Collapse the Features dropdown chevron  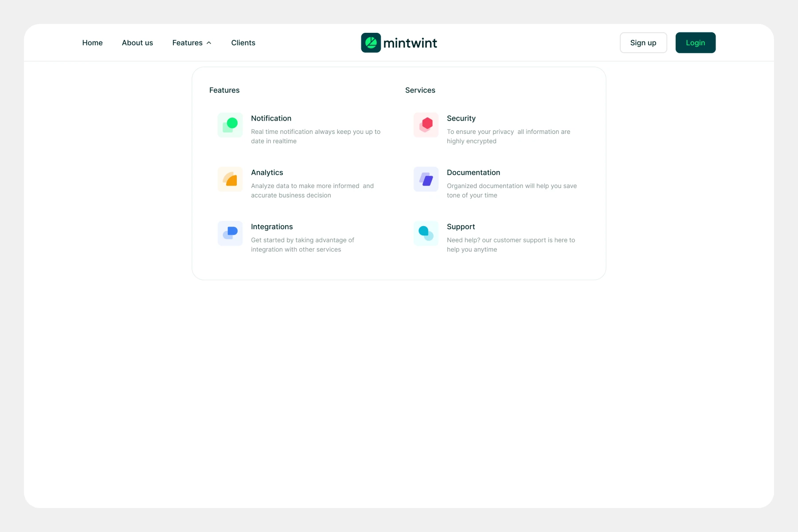208,43
